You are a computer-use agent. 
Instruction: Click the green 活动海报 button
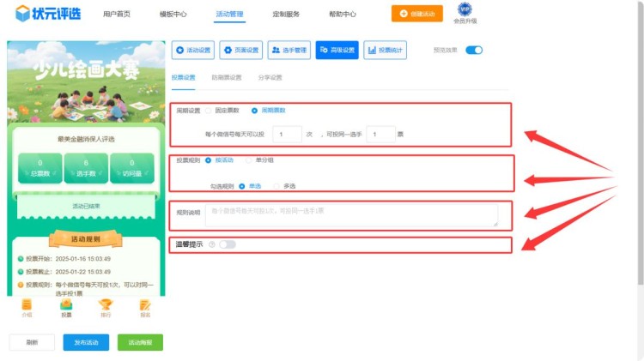[140, 342]
